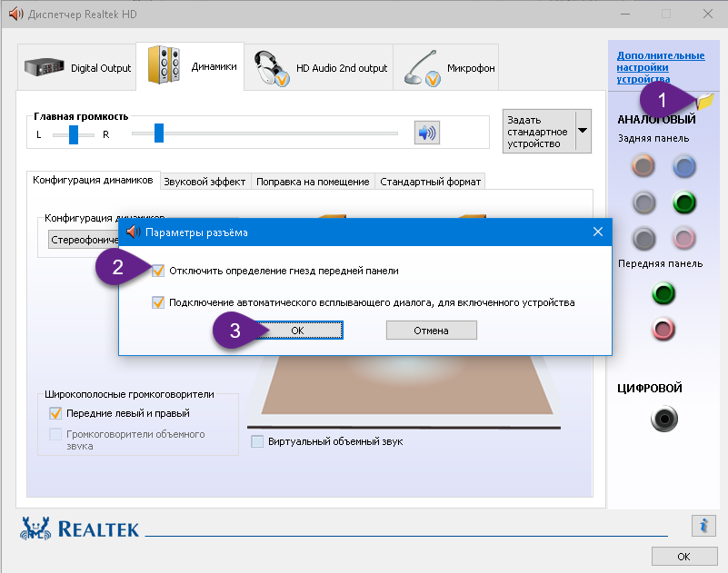Close the Параметры разъёма dialog
The height and width of the screenshot is (573, 728).
click(x=598, y=232)
